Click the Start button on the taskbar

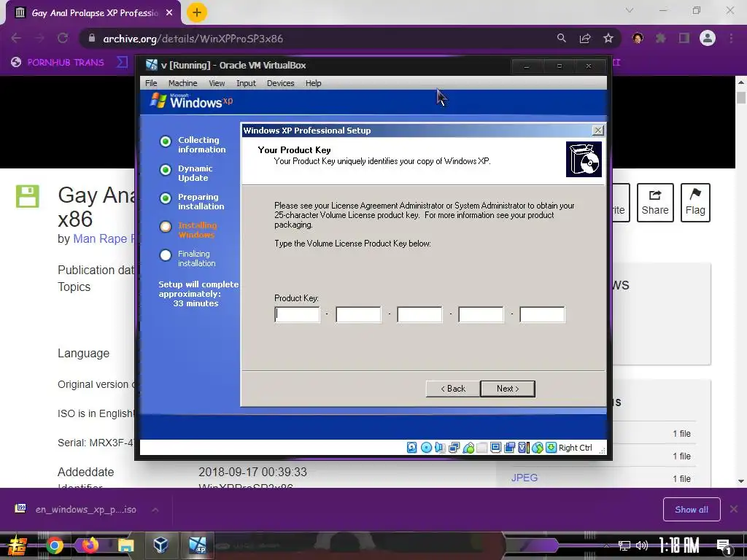pyautogui.click(x=18, y=545)
